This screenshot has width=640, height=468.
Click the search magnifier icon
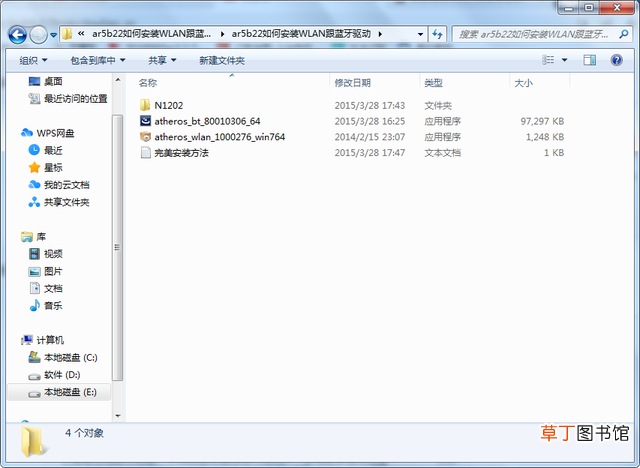pyautogui.click(x=624, y=34)
